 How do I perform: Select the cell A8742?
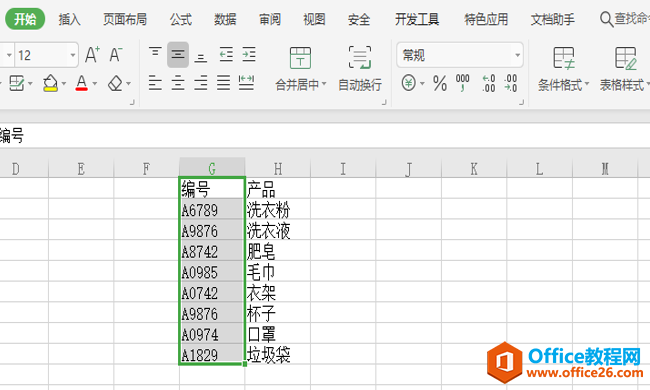(x=212, y=251)
